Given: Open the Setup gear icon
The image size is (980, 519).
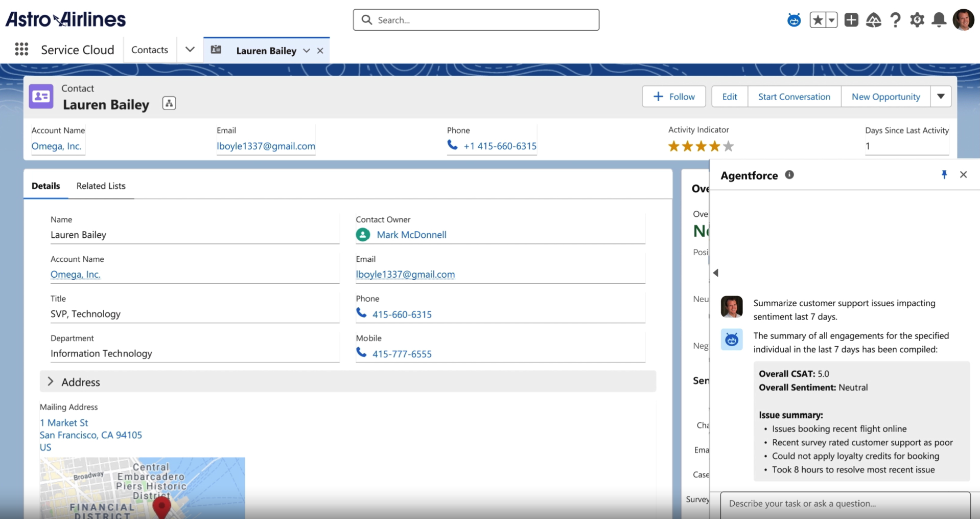Looking at the screenshot, I should (917, 20).
